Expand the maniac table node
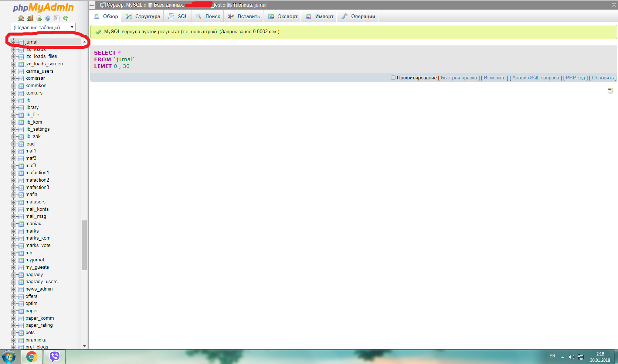618x364 pixels. click(14, 224)
